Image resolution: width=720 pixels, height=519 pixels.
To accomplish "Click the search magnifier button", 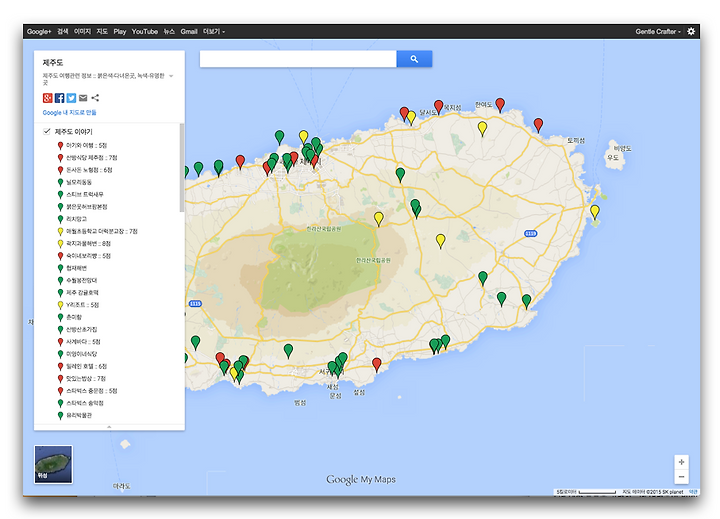I will point(414,59).
